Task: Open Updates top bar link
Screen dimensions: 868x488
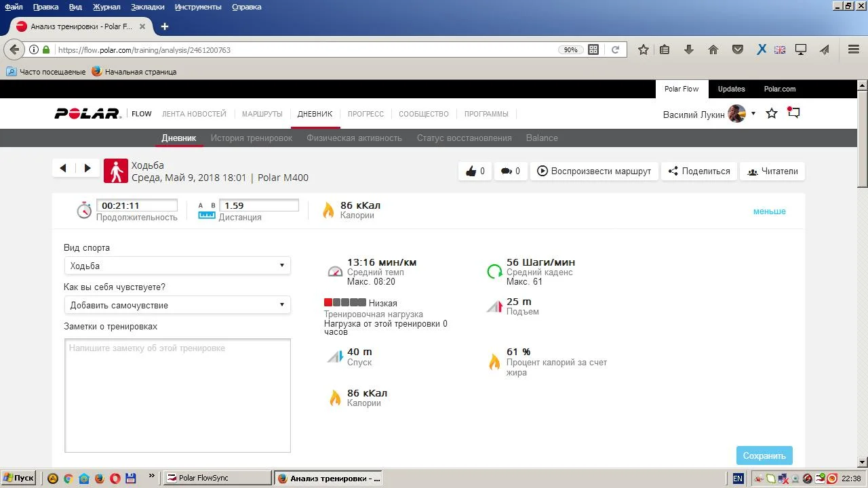Action: pos(731,89)
